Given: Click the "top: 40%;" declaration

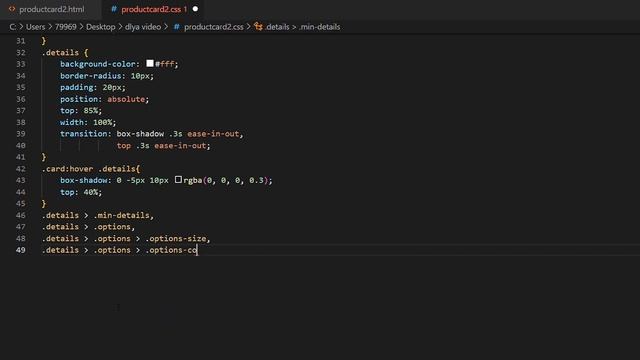Looking at the screenshot, I should [x=81, y=192].
